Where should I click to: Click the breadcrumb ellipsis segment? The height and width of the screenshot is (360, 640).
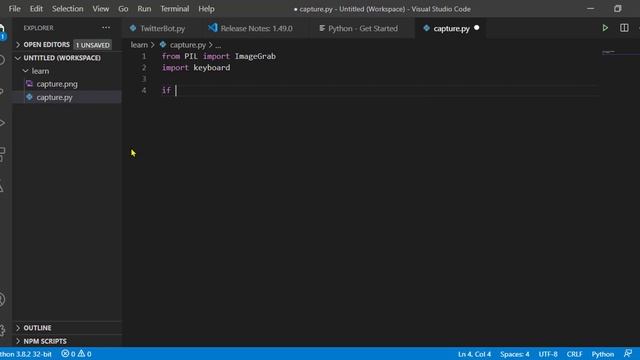pos(218,45)
